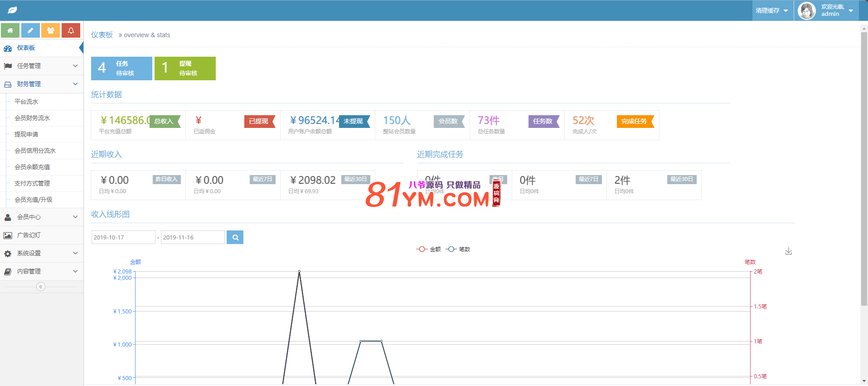Click the 仪表板 breadcrumb link
The width and height of the screenshot is (868, 386).
(x=102, y=35)
